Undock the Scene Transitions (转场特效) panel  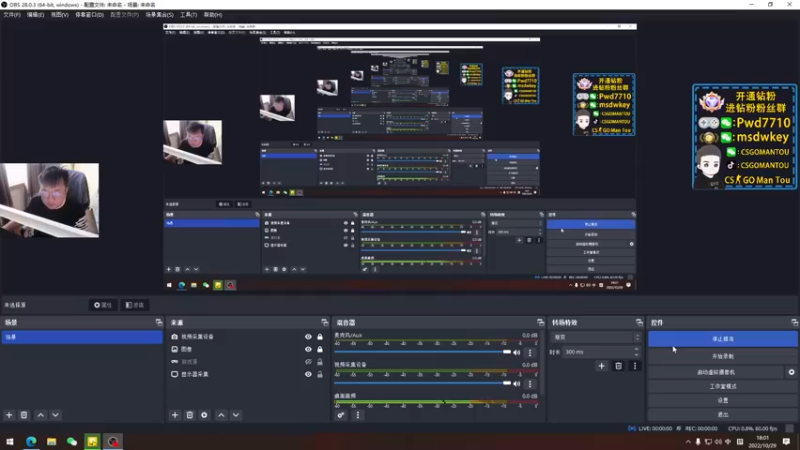click(639, 322)
